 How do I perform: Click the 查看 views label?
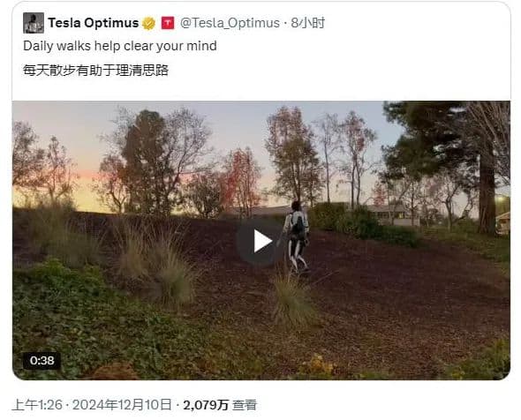(245, 405)
